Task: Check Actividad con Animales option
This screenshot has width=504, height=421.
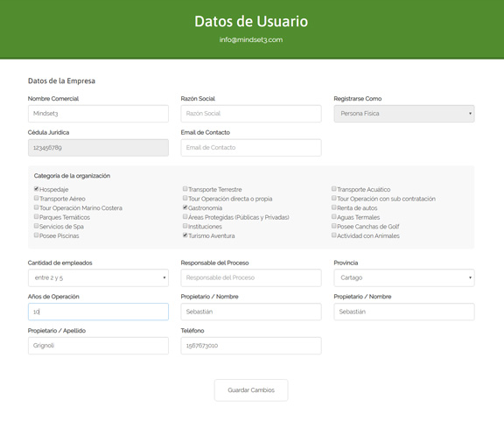Action: click(334, 235)
